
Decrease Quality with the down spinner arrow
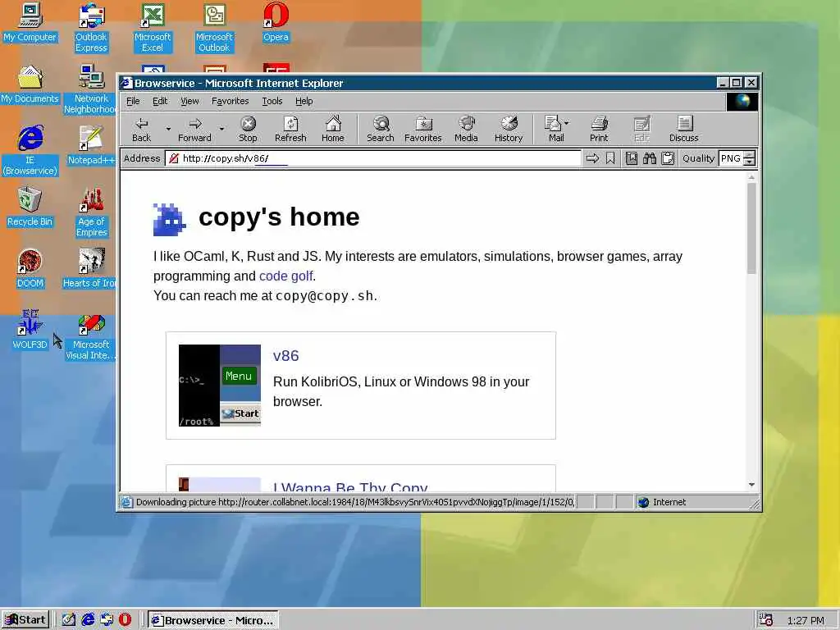pyautogui.click(x=750, y=162)
